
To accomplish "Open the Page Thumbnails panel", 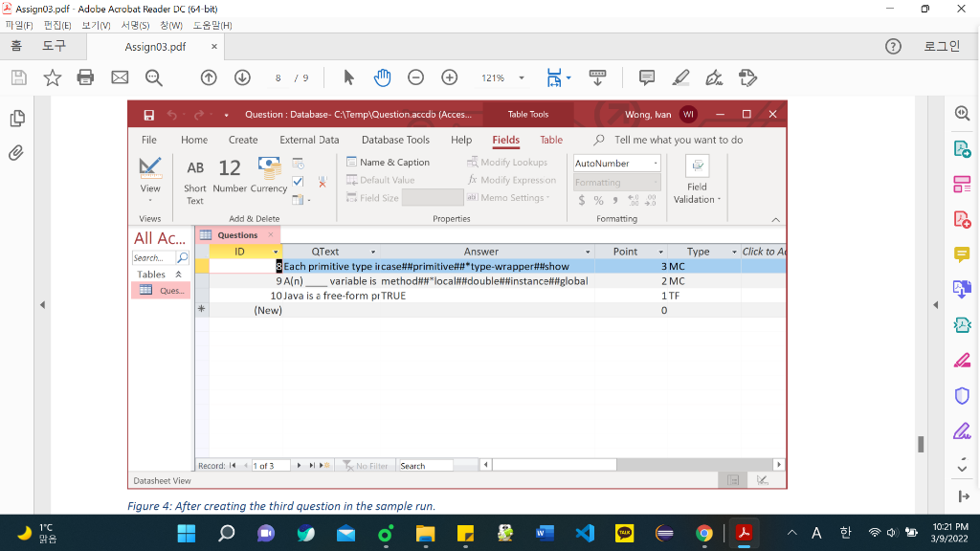I will 17,118.
